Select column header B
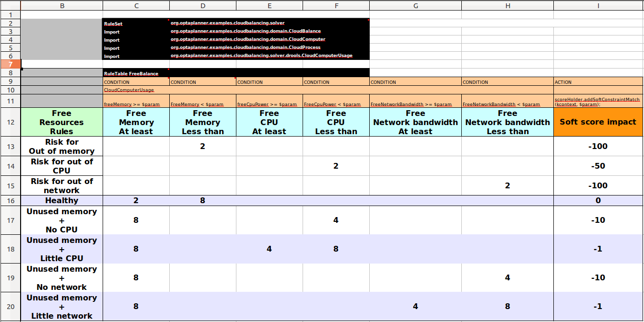 [x=61, y=5]
